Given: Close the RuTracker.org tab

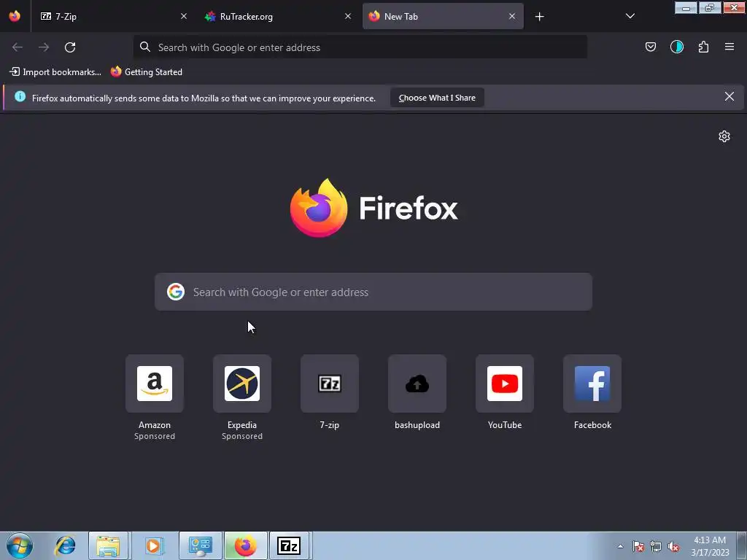Looking at the screenshot, I should coord(348,16).
